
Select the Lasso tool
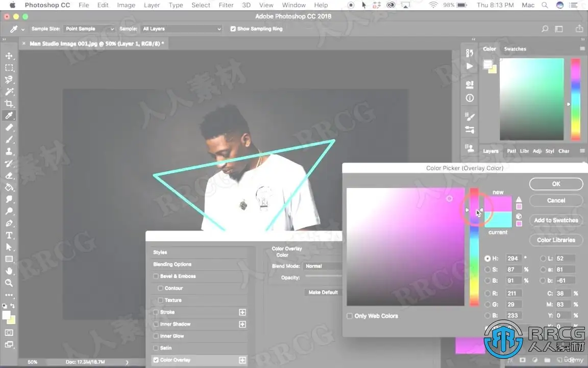point(9,80)
